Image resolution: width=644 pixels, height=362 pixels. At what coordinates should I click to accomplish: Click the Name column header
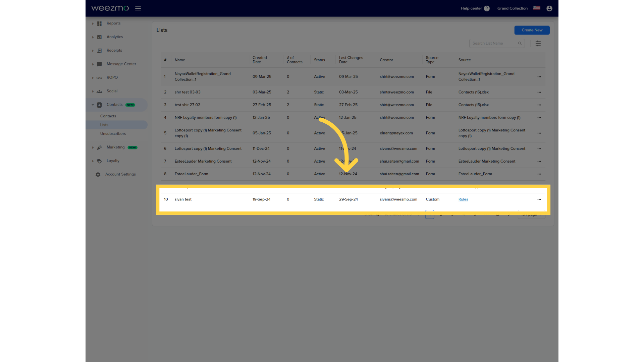[180, 60]
